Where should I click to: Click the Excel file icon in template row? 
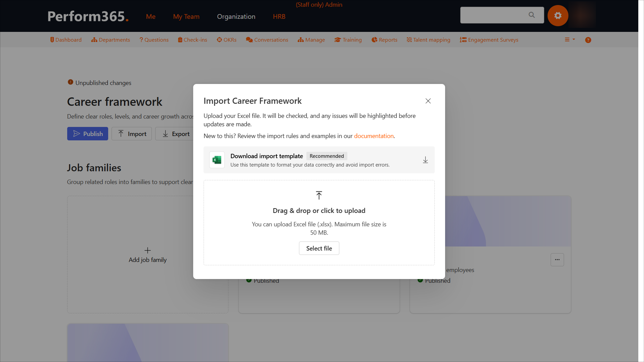[x=217, y=160]
